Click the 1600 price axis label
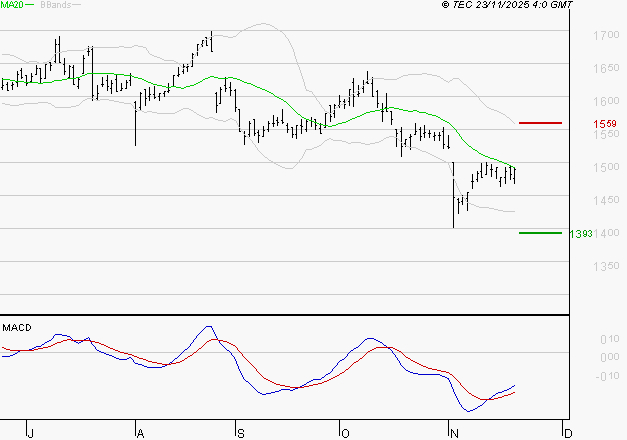This screenshot has height=440, width=627. [x=606, y=101]
